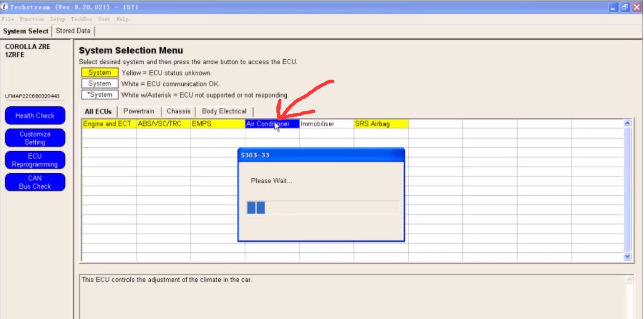
Task: Click the *System asterisk legend box
Action: click(99, 95)
